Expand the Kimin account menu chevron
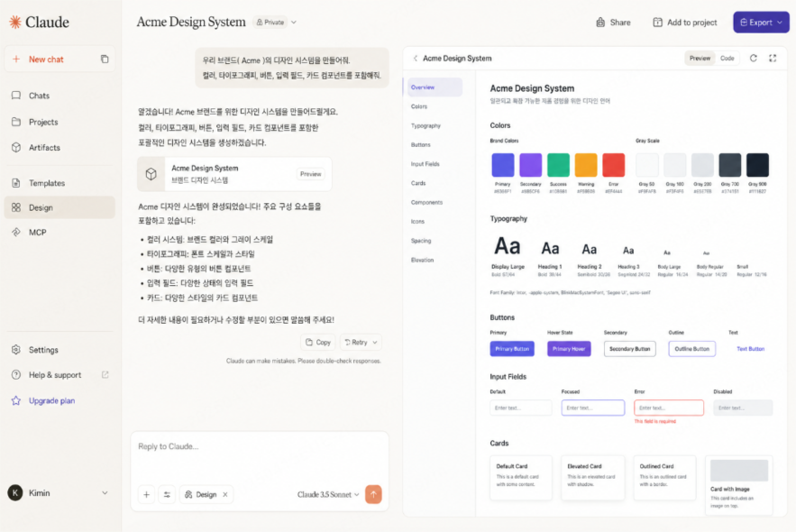The image size is (796, 532). click(105, 492)
